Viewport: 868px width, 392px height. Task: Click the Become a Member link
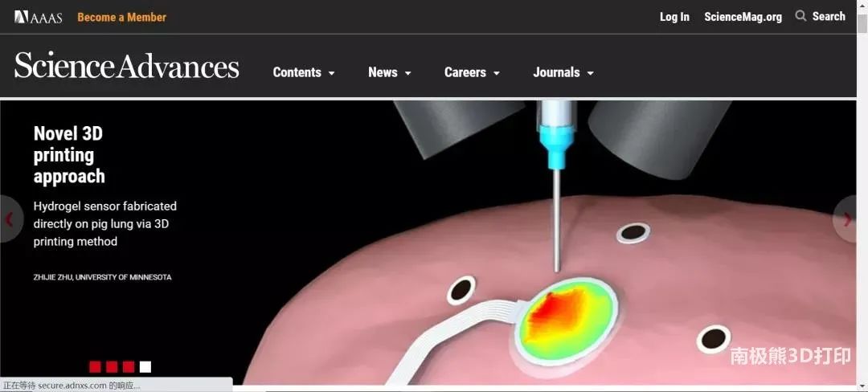pyautogui.click(x=121, y=17)
